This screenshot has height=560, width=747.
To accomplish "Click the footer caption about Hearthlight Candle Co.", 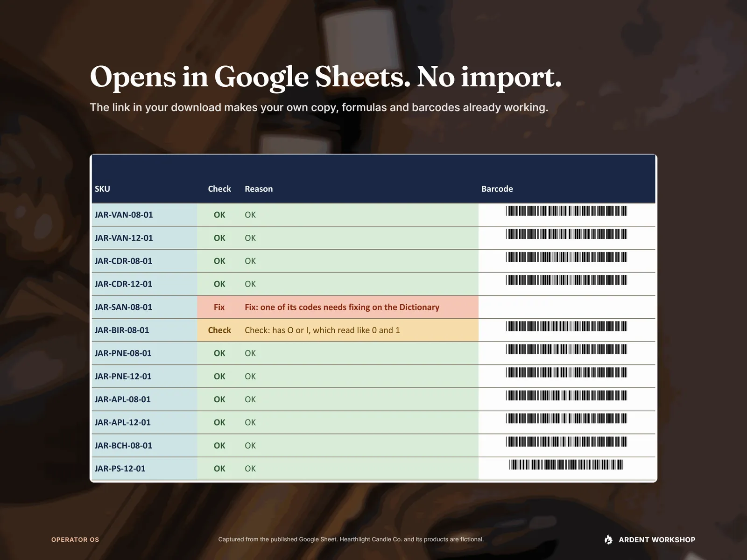I will pyautogui.click(x=351, y=539).
